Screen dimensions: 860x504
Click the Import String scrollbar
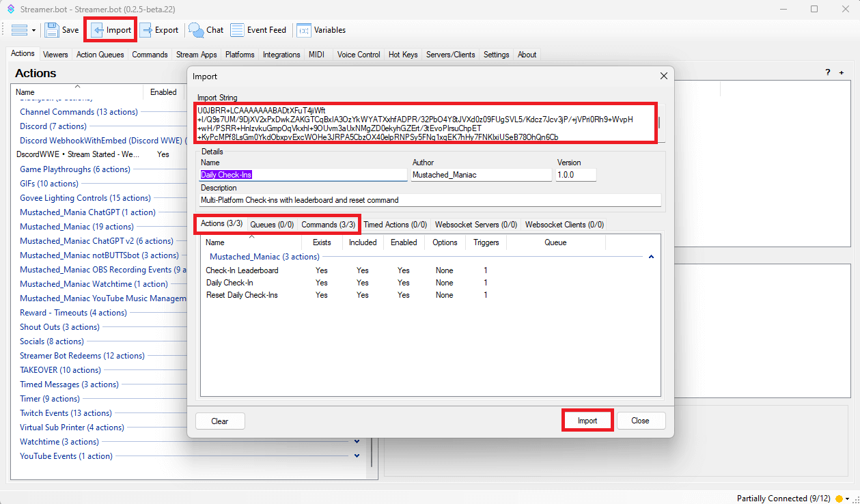pyautogui.click(x=658, y=123)
